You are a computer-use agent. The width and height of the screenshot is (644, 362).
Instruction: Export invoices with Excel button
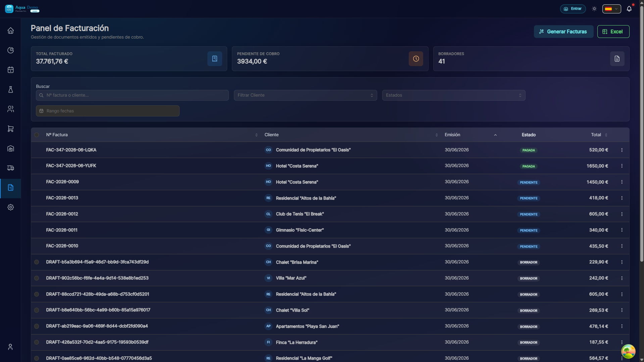(x=613, y=32)
